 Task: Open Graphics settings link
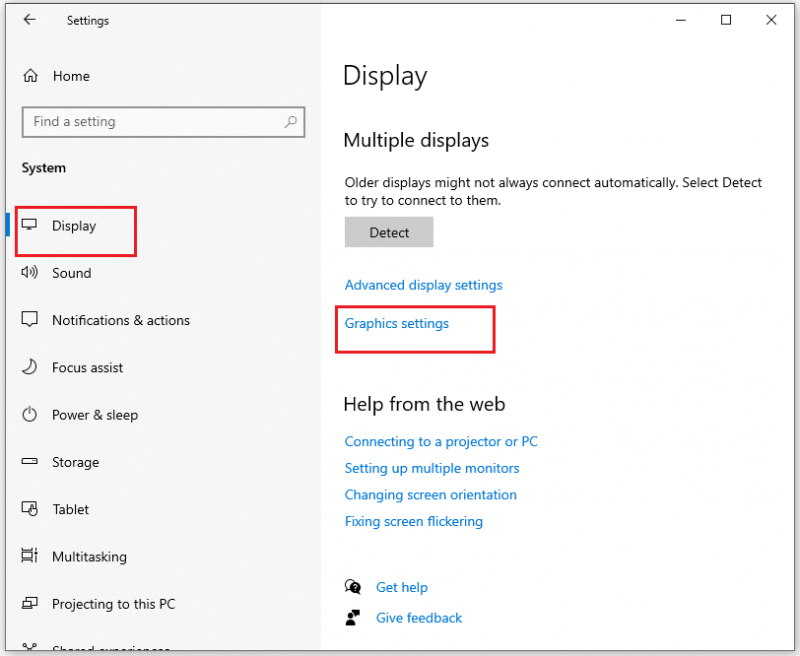[396, 323]
